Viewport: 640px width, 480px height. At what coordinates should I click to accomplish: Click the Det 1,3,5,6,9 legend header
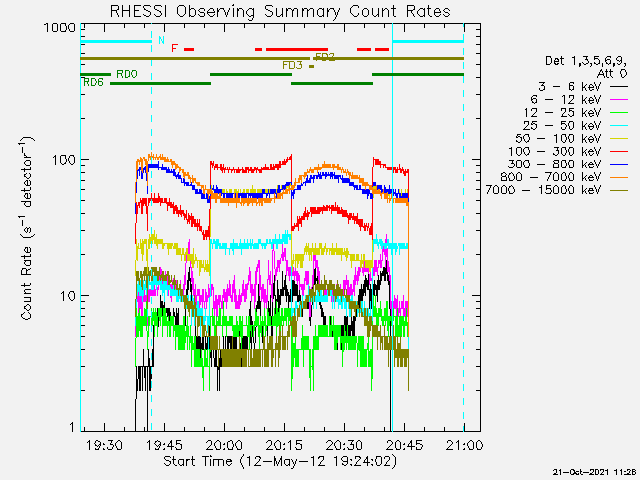tap(586, 61)
